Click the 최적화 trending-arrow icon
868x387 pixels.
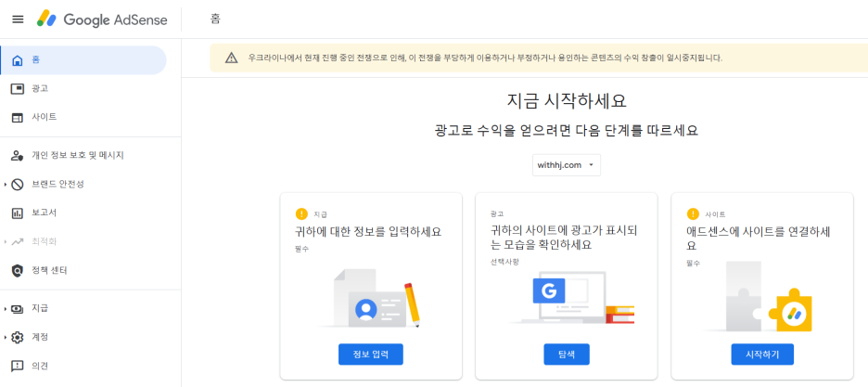pyautogui.click(x=18, y=241)
